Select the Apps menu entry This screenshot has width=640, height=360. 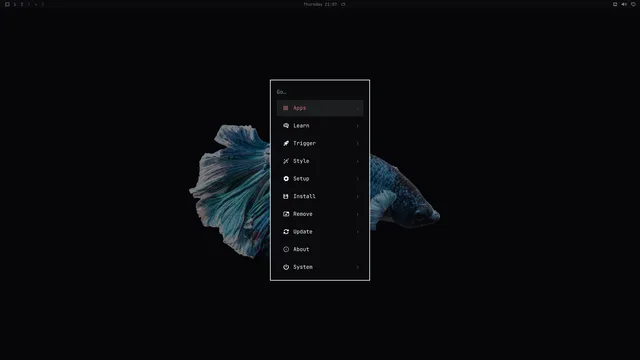(x=320, y=108)
